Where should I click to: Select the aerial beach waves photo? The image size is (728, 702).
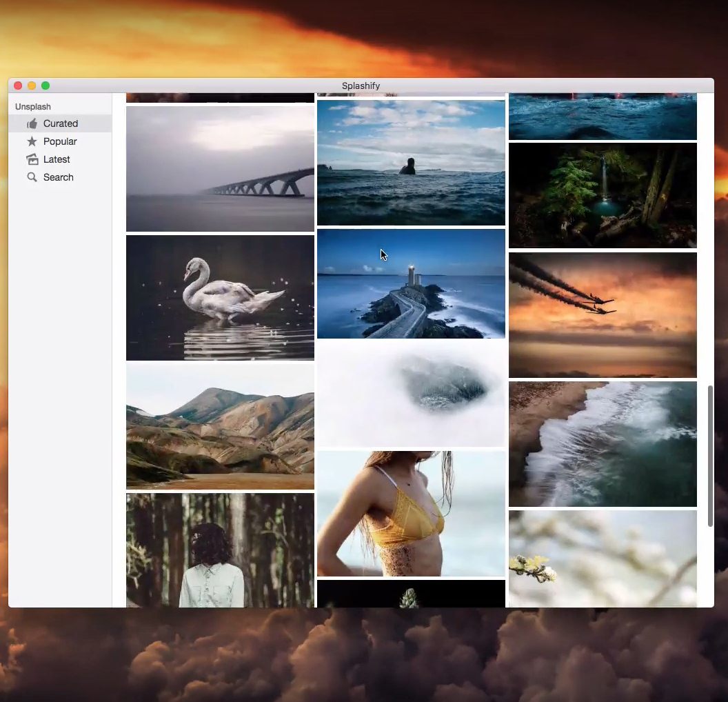pos(603,443)
